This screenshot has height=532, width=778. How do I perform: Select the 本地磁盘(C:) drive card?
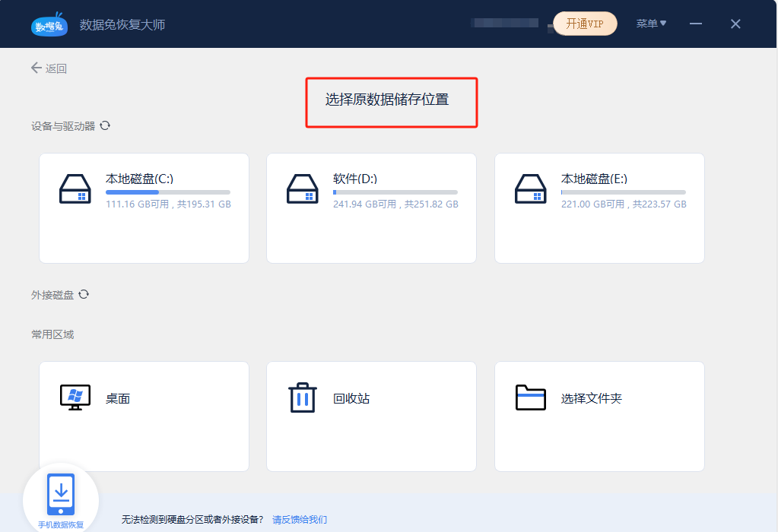144,208
